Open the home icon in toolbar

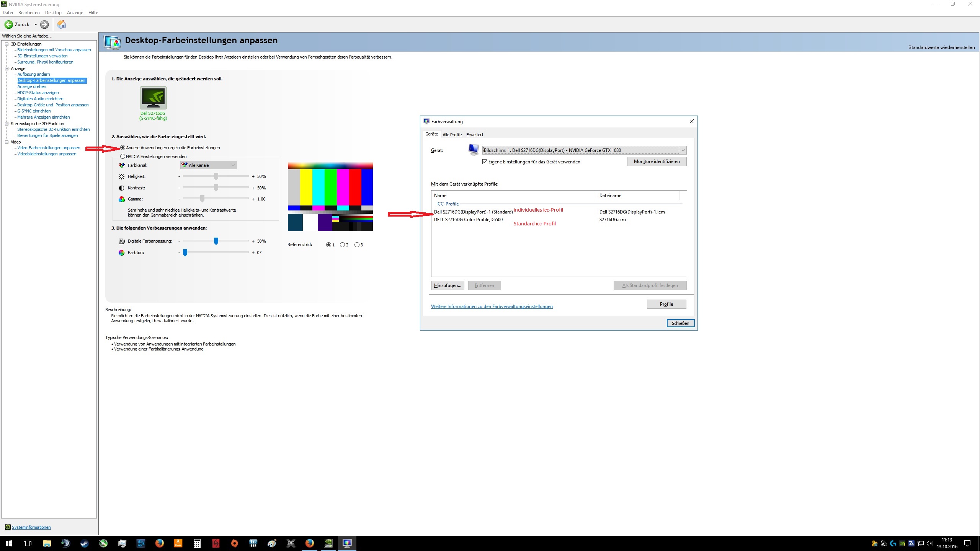point(62,24)
